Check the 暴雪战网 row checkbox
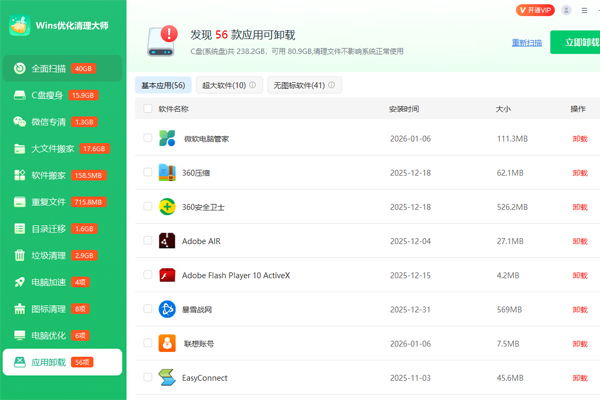The width and height of the screenshot is (600, 400). point(148,309)
